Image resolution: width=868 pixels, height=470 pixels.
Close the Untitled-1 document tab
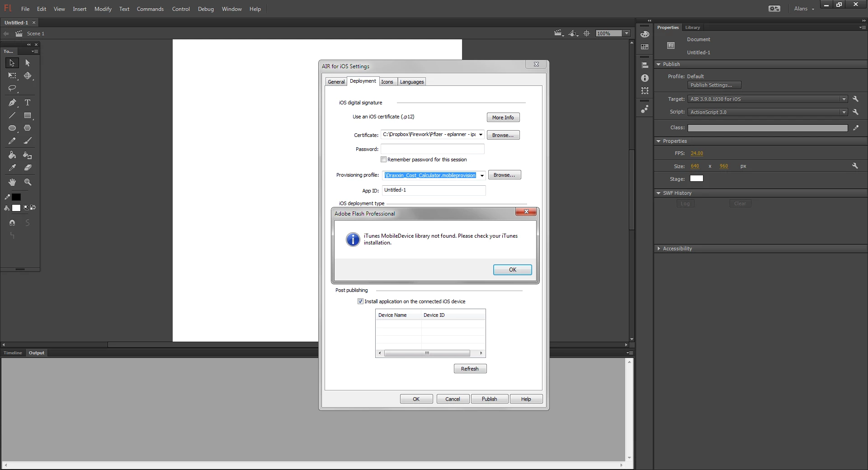pyautogui.click(x=34, y=23)
